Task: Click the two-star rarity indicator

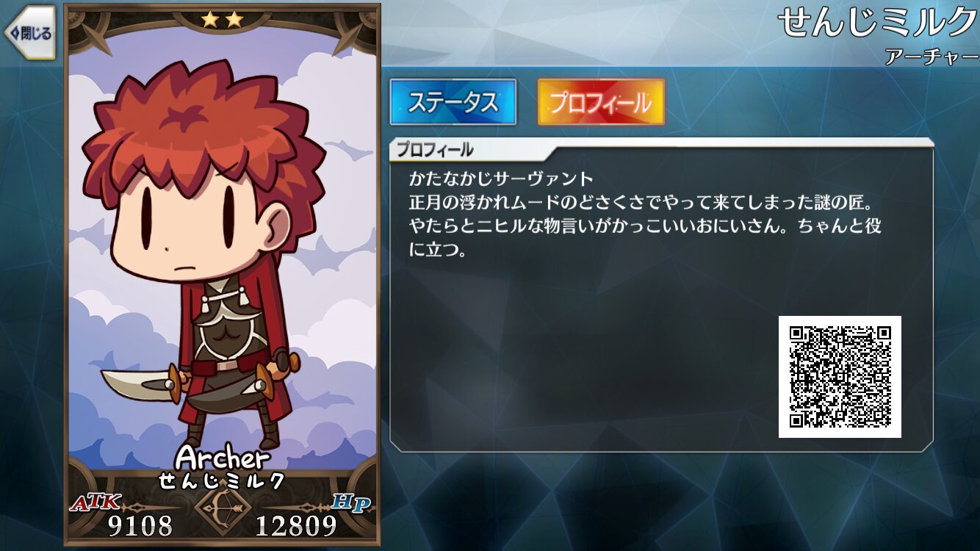Action: pos(223,20)
